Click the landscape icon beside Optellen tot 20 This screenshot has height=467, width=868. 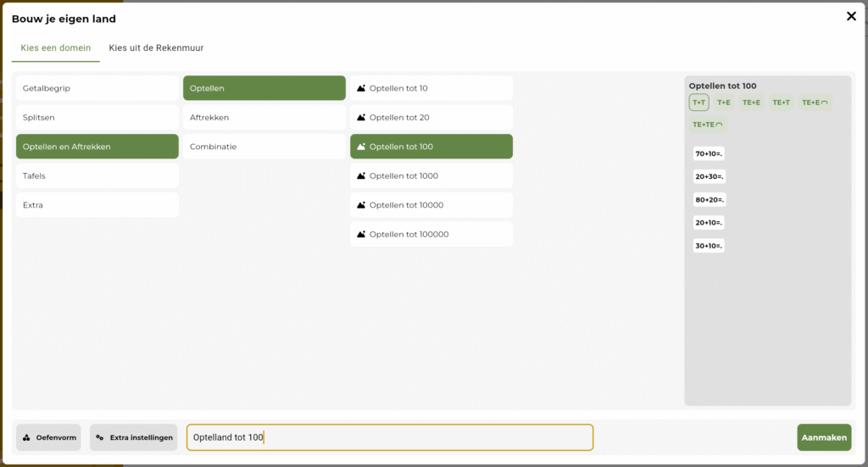(x=361, y=118)
